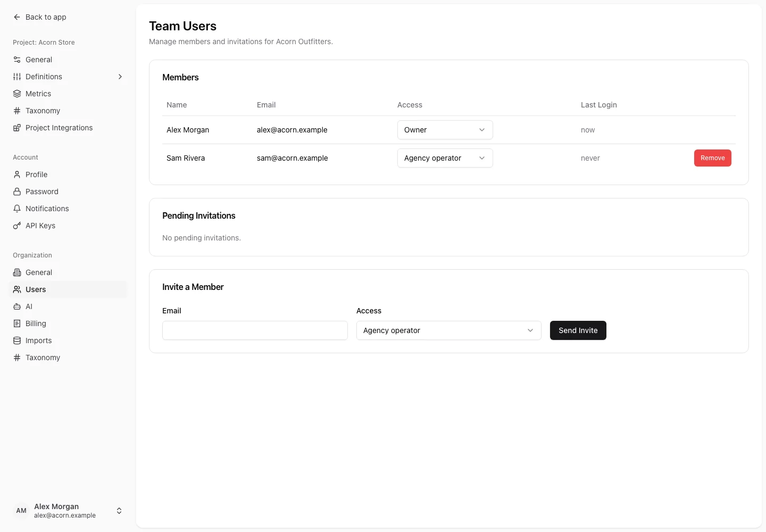Click the AI robot icon
766x532 pixels.
click(x=17, y=306)
